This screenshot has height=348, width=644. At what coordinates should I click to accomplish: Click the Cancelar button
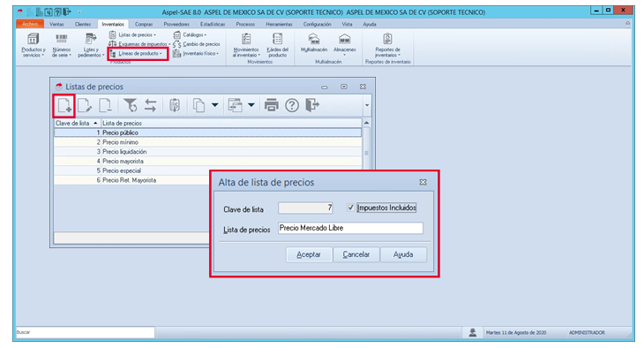pyautogui.click(x=356, y=254)
